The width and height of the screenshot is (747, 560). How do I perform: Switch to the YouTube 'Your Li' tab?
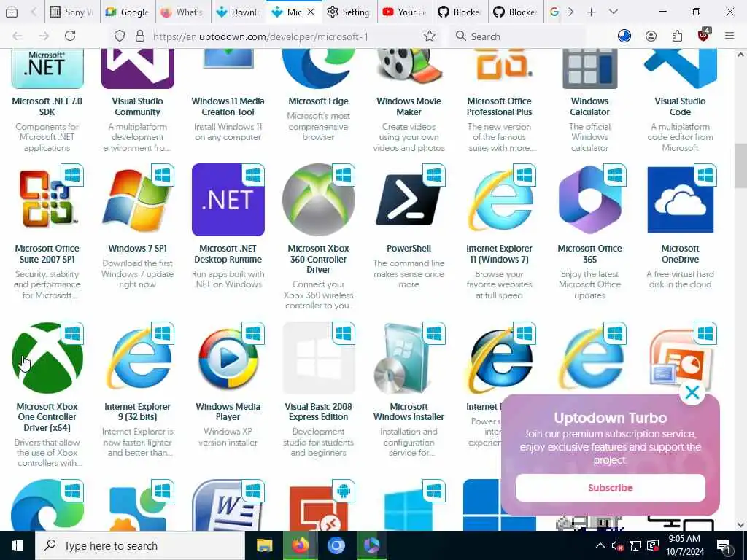404,12
